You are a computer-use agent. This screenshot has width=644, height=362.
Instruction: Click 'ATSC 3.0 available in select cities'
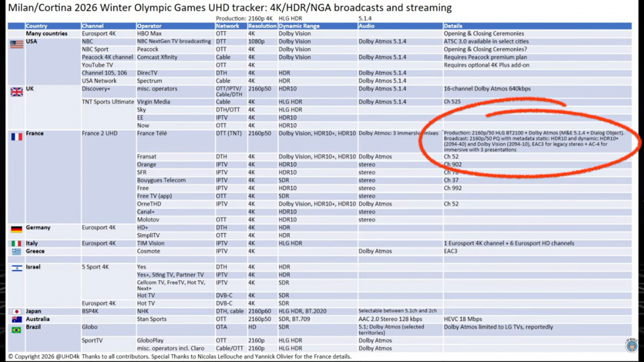[487, 42]
